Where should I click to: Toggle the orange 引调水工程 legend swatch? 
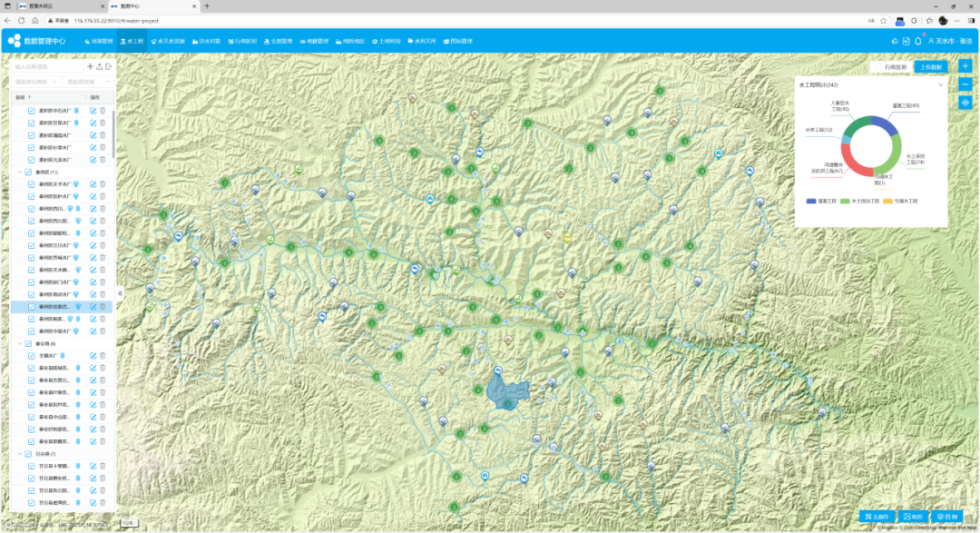click(887, 202)
